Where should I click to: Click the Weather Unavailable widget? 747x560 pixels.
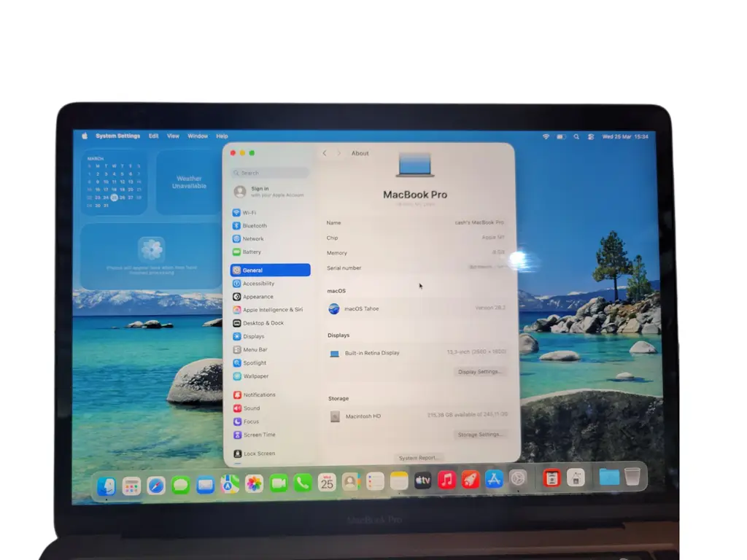189,182
